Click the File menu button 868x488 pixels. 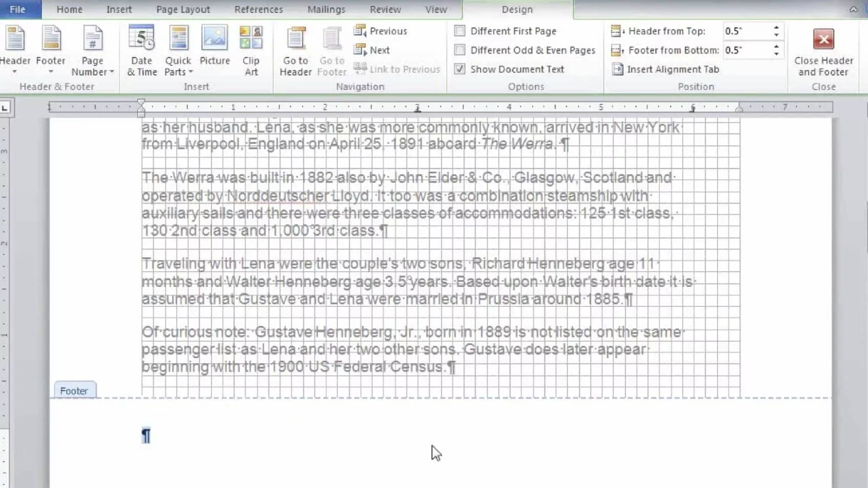[18, 9]
